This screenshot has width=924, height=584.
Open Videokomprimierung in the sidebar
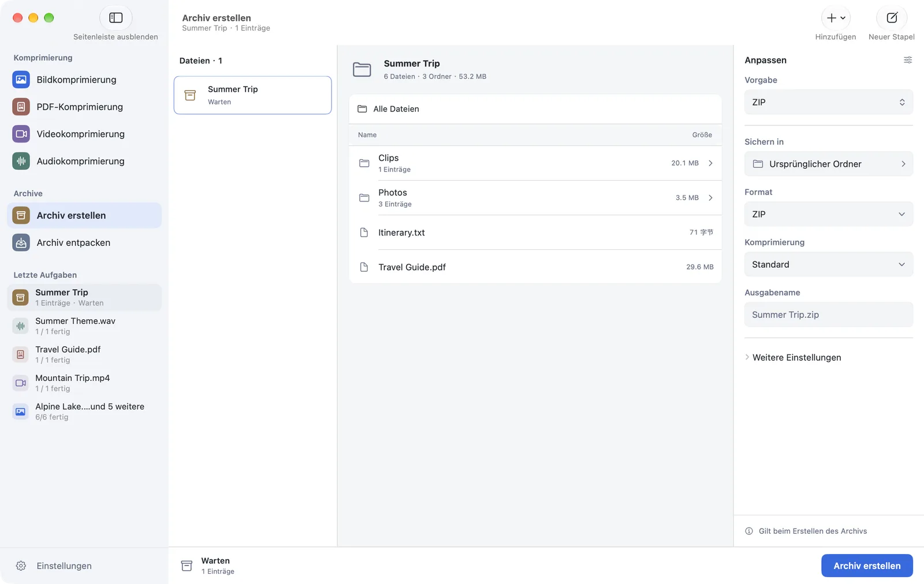pos(84,134)
